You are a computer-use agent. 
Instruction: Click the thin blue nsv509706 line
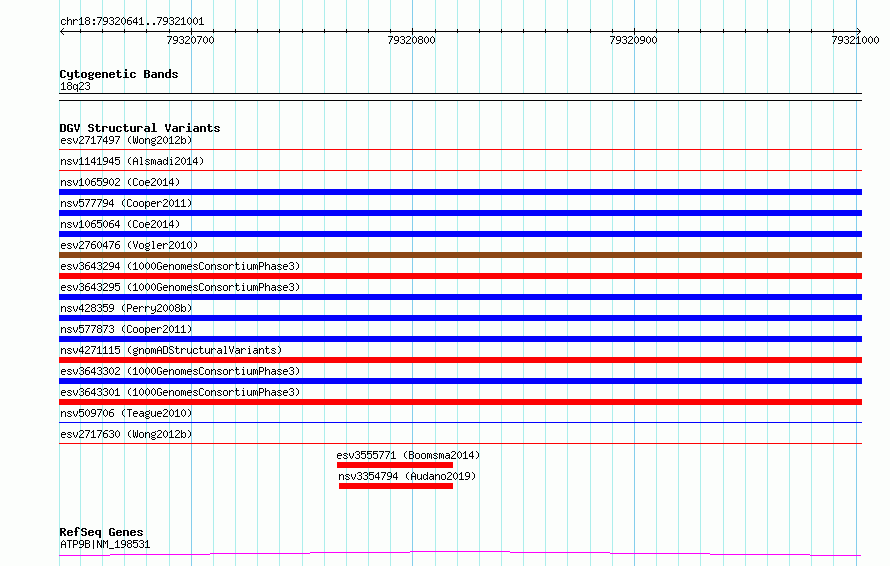(460, 422)
